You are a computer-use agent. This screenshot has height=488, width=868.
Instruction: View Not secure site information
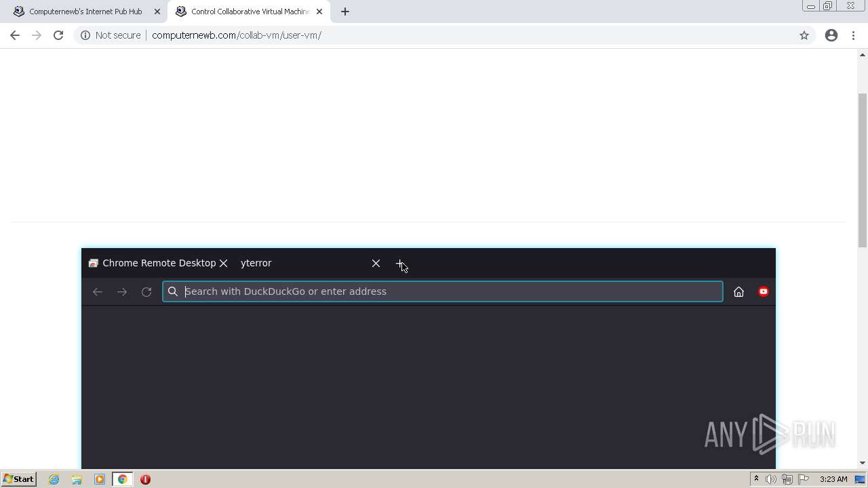[111, 35]
